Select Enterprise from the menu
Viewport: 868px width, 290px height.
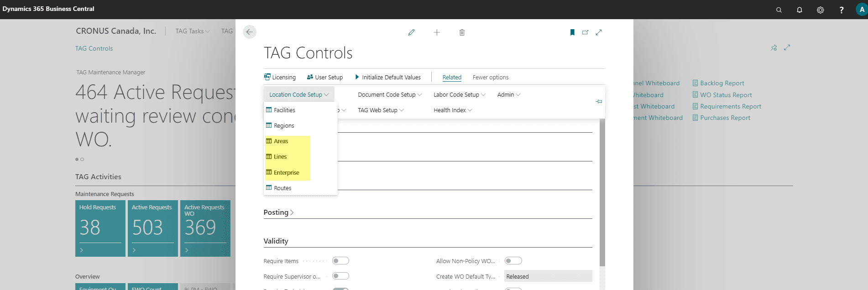pos(300,172)
